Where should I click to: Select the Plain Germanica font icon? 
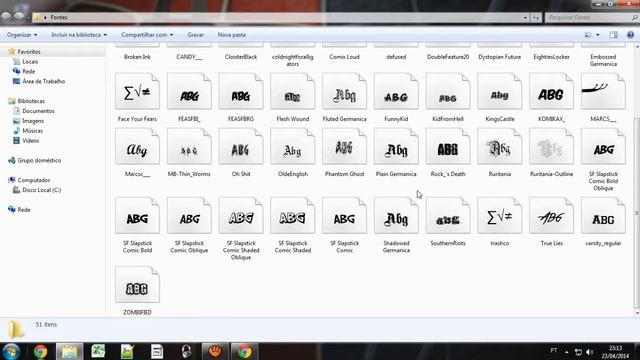pos(396,146)
